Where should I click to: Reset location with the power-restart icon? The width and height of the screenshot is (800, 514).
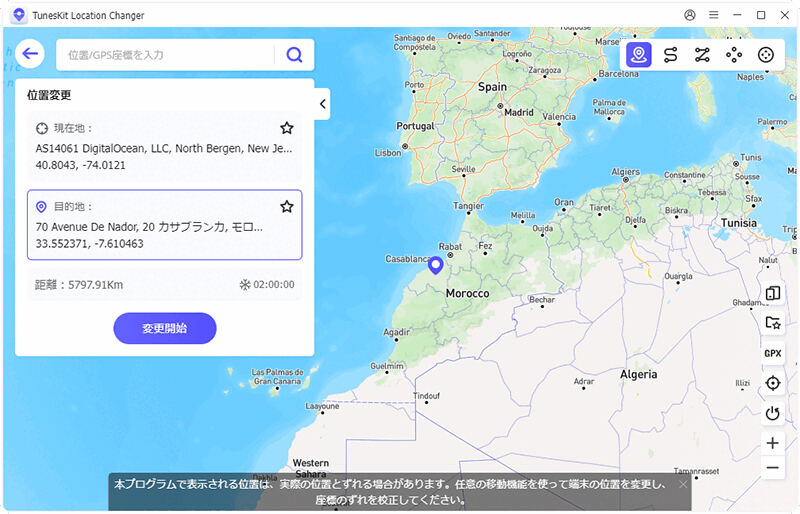tap(772, 413)
